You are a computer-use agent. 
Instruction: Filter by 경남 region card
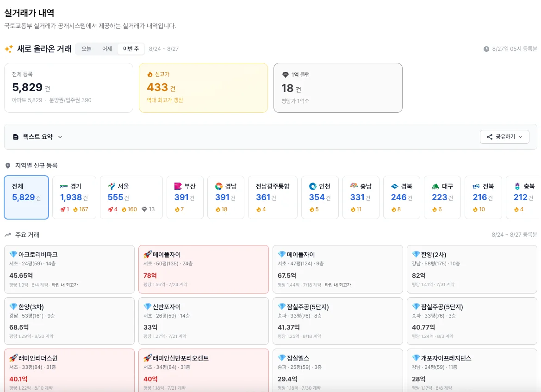coord(226,197)
